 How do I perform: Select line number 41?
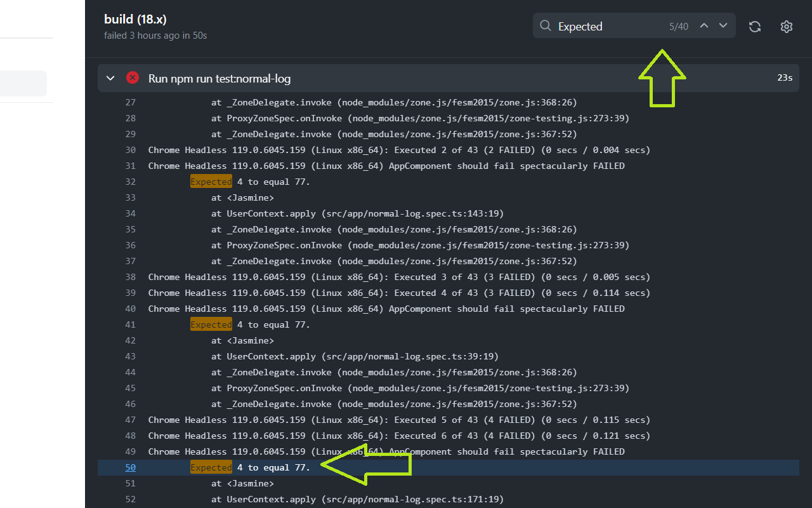pos(130,324)
